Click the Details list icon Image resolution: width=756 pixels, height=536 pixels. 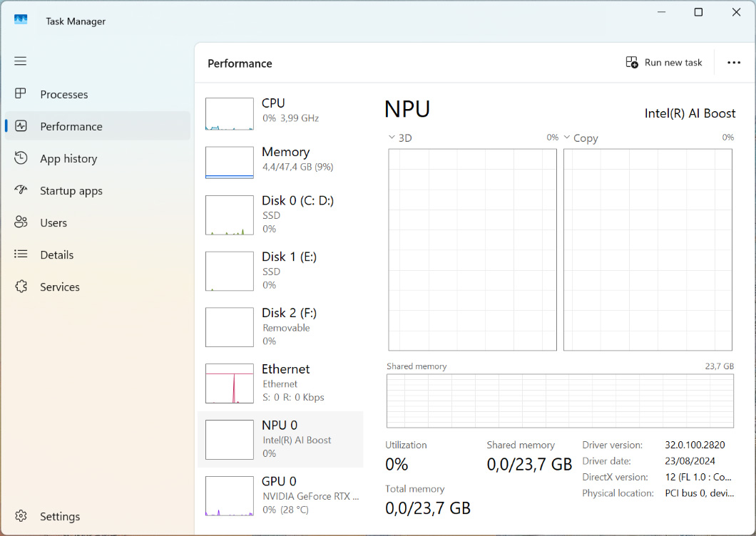21,254
